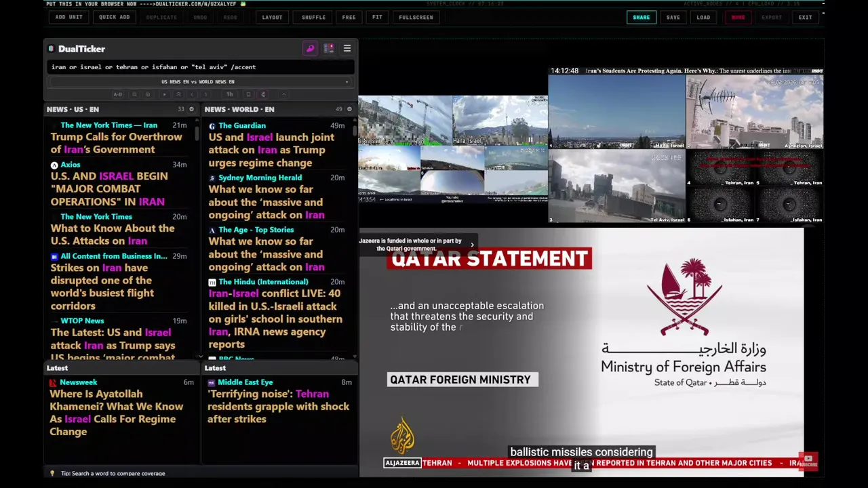The image size is (868, 488).
Task: Click the YouTube subscribe icon on Al Jazeera video
Action: click(x=808, y=461)
